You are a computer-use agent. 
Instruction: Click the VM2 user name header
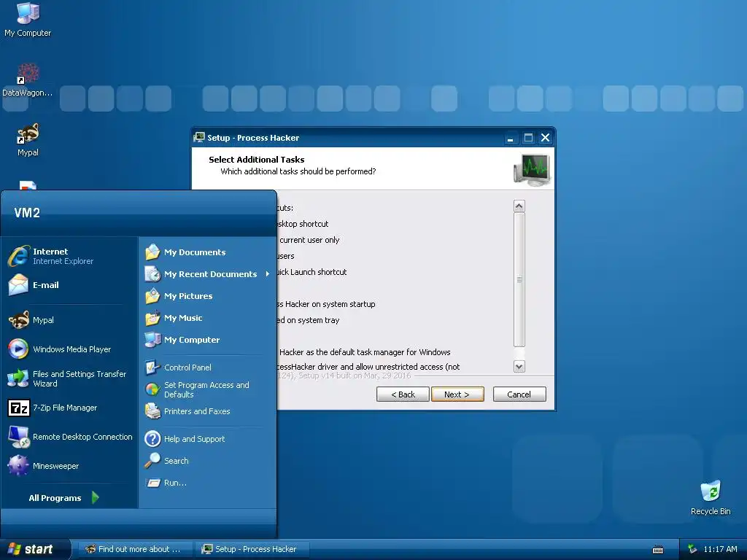click(x=27, y=212)
